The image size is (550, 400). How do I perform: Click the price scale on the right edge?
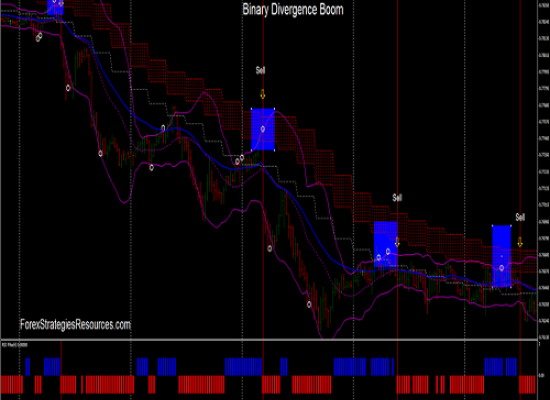pyautogui.click(x=544, y=168)
